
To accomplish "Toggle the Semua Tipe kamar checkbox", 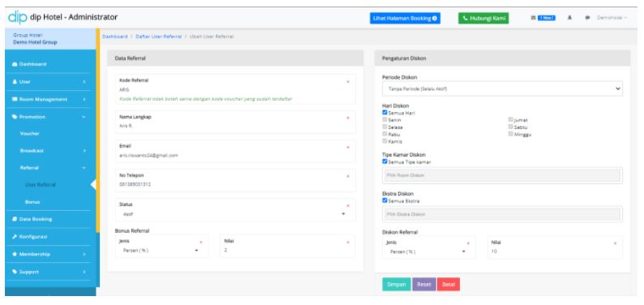I will [x=384, y=161].
